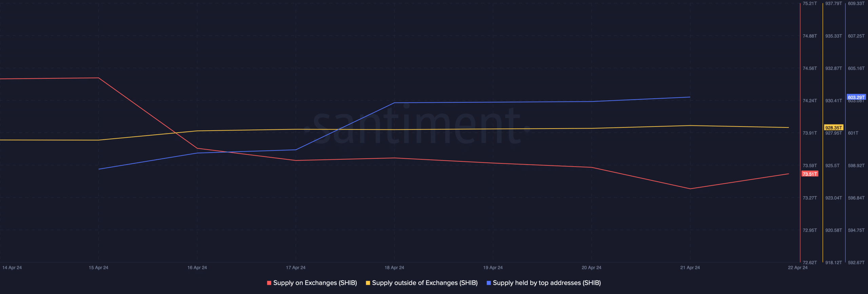Click the 72.62T axis label
This screenshot has height=294, width=868.
coord(810,262)
